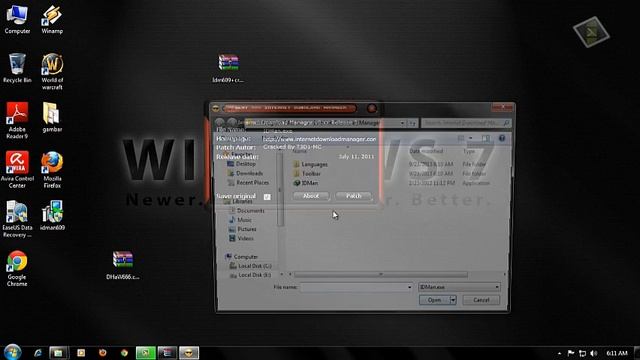The width and height of the screenshot is (640, 360).
Task: Select the idman609 installer desktop icon
Action: tap(52, 215)
